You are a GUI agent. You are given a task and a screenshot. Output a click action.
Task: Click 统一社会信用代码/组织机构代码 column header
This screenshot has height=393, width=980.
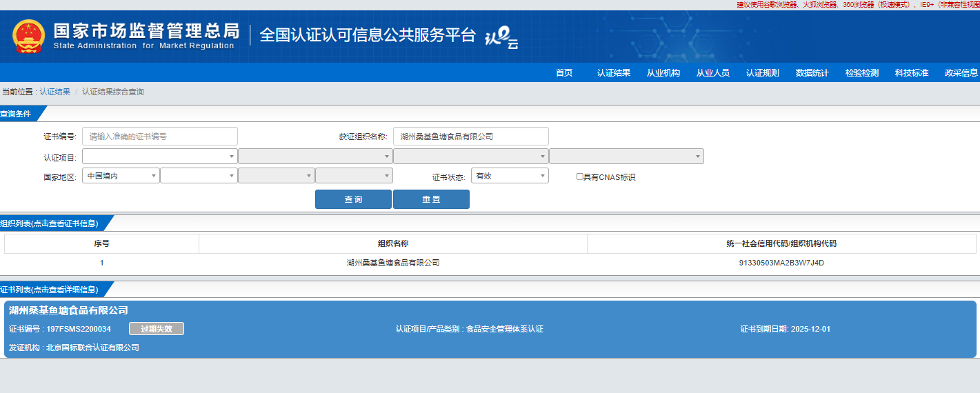[x=781, y=243]
